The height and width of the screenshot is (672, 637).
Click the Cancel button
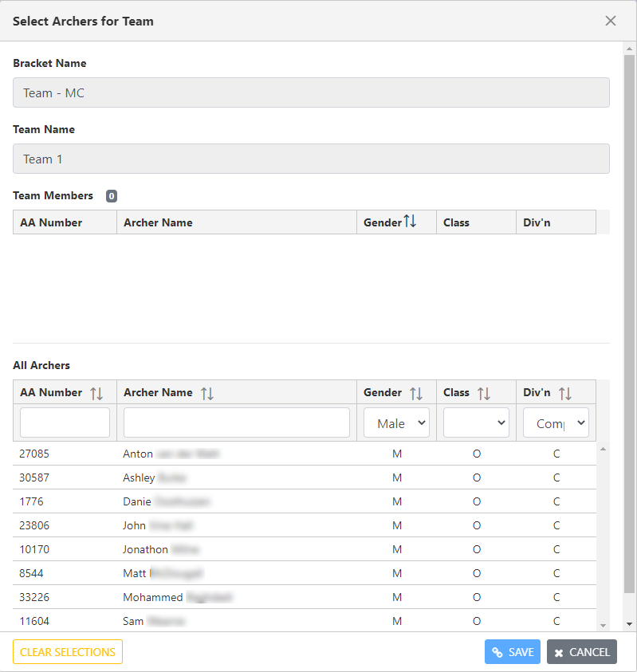[x=582, y=652]
